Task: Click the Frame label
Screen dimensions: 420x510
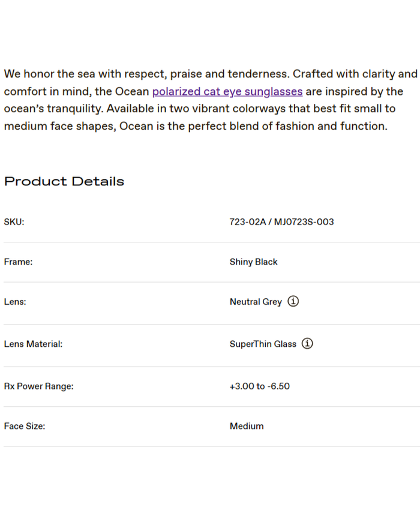Action: [x=18, y=262]
